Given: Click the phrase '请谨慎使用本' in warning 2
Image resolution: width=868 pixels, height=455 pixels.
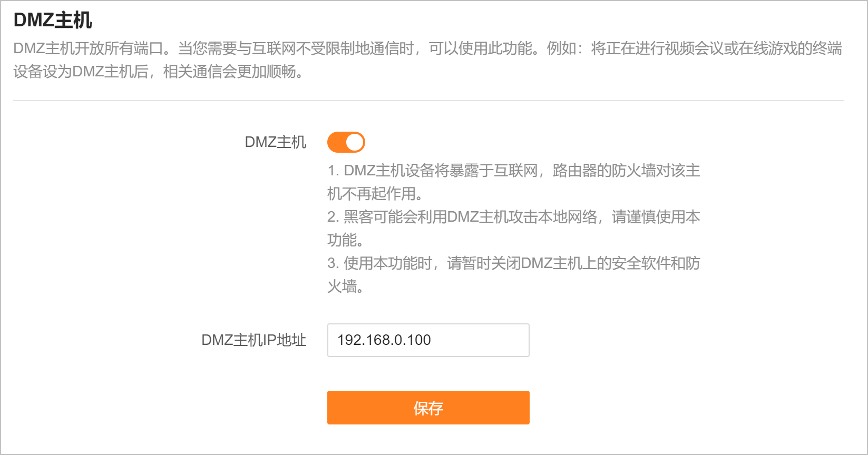Looking at the screenshot, I should point(656,217).
